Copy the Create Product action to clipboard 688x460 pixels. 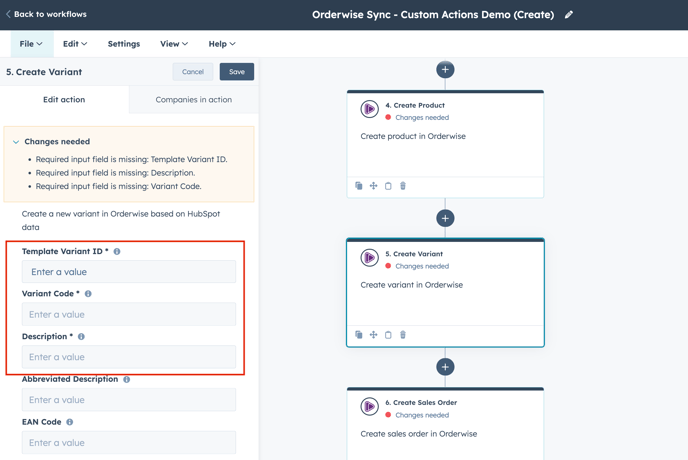[388, 186]
